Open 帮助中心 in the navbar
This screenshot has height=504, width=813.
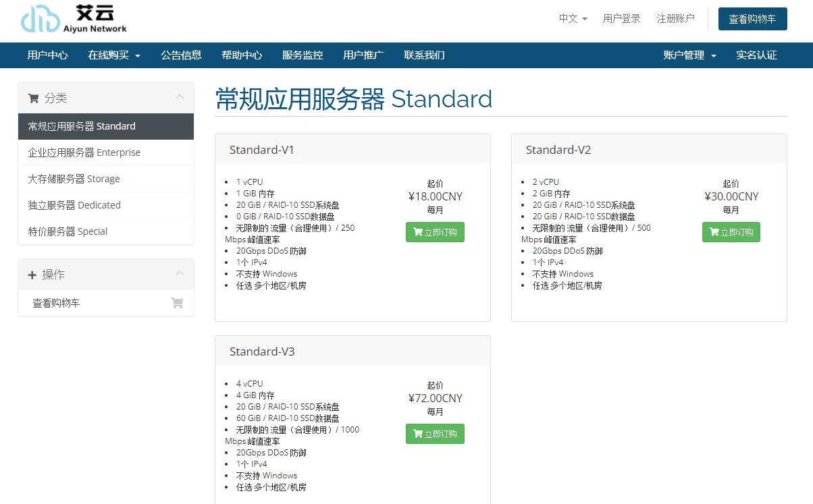[x=242, y=55]
